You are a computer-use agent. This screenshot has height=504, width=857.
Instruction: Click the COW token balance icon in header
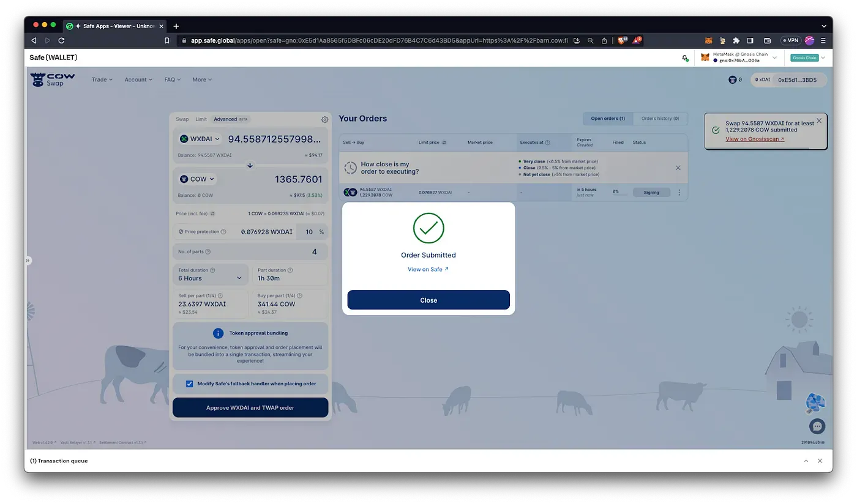[732, 80]
